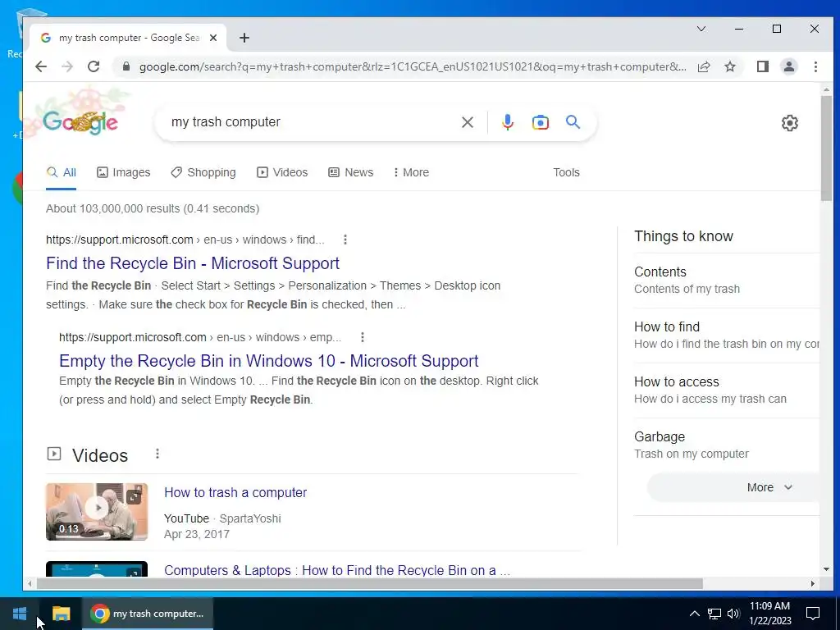Open search Tools options
This screenshot has width=840, height=630.
click(x=566, y=172)
